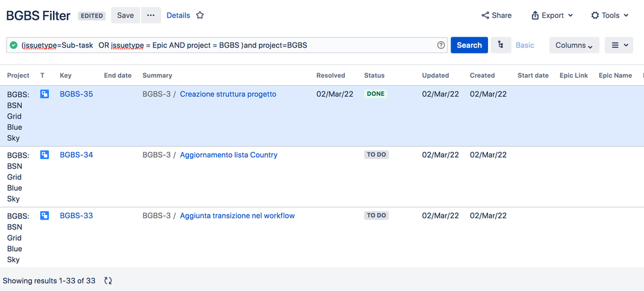Open the filter Details link
Screen dimensions: 644x291
coord(179,15)
